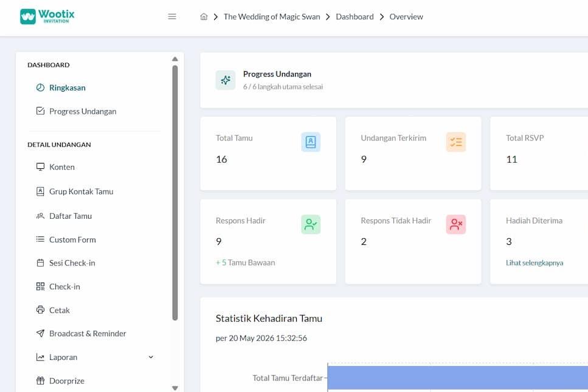Toggle the hamburger sidebar menu

[172, 16]
